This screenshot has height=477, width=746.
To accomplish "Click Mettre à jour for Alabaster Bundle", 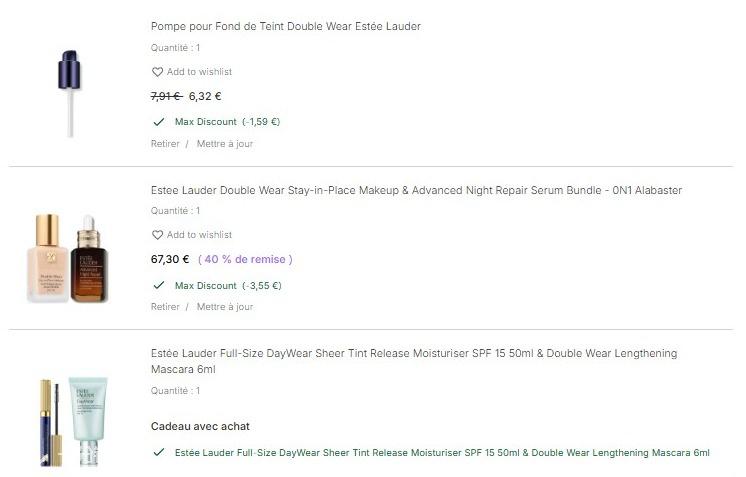I will [225, 307].
